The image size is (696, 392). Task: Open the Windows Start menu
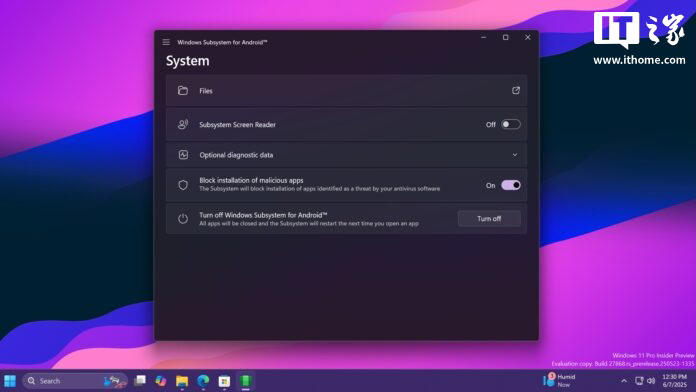(10, 381)
